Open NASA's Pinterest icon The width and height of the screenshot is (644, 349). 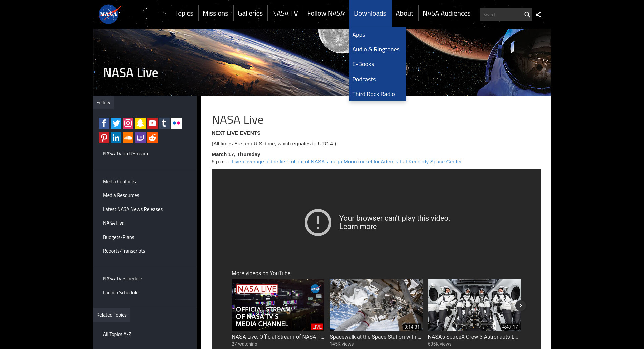coord(104,138)
